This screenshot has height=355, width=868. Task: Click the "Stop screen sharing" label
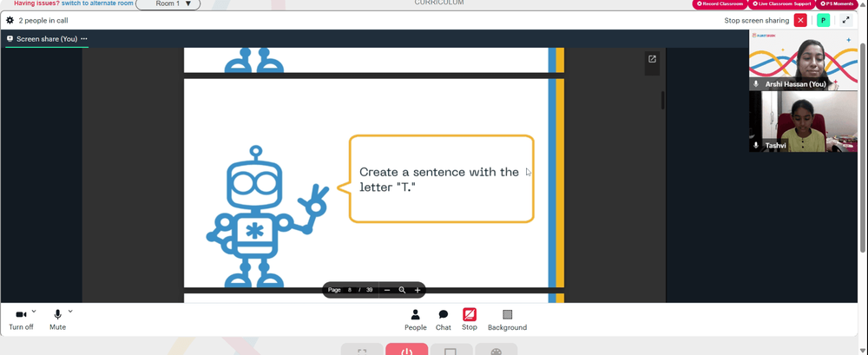click(x=757, y=21)
